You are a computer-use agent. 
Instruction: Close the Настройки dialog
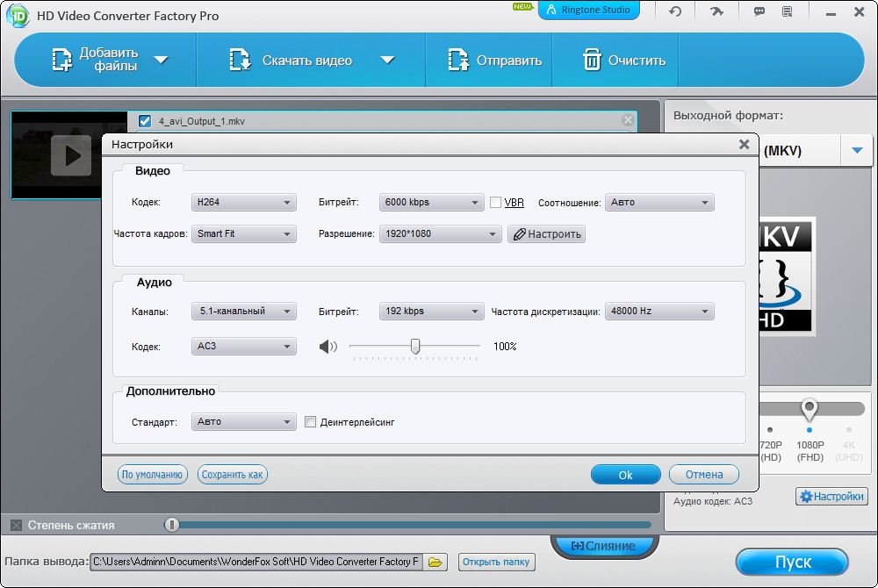pos(745,144)
